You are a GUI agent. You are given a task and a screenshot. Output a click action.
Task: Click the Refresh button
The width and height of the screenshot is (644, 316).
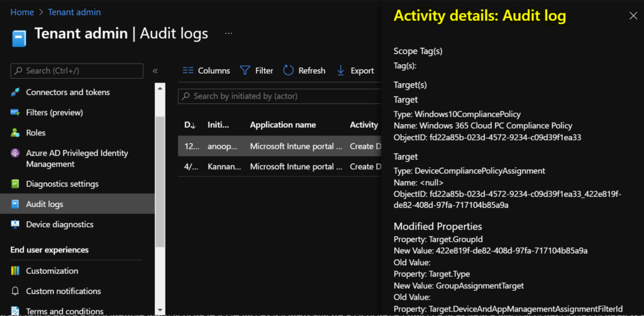304,71
